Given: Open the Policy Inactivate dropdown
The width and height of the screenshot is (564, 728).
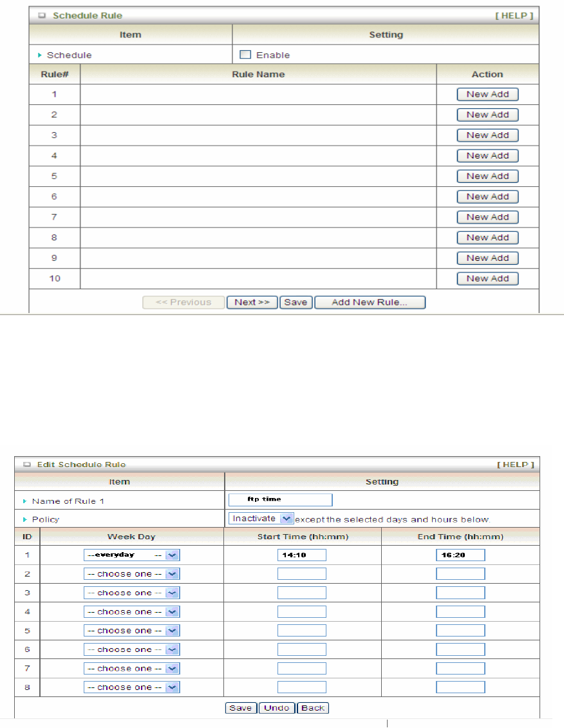Looking at the screenshot, I should 261,518.
